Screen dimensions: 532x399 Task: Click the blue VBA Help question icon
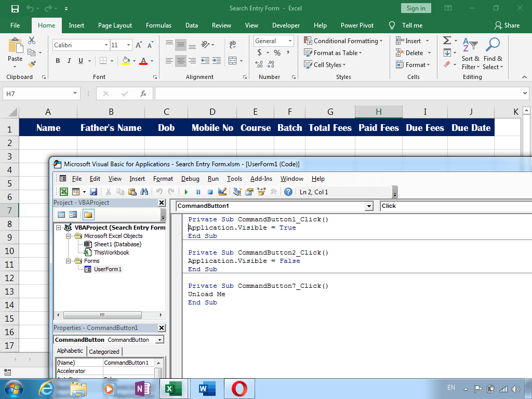coord(288,192)
